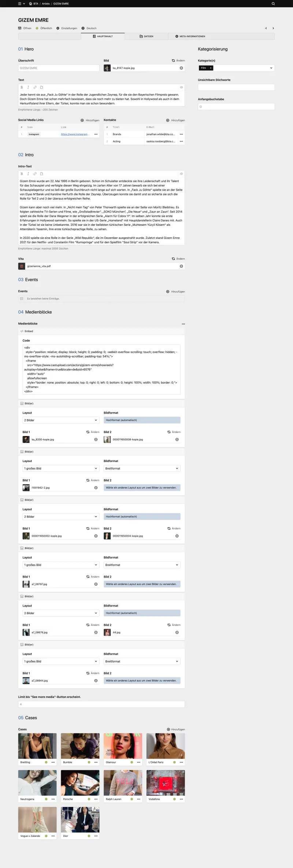Insert file in Intro-Text toolbar

pyautogui.click(x=41, y=174)
